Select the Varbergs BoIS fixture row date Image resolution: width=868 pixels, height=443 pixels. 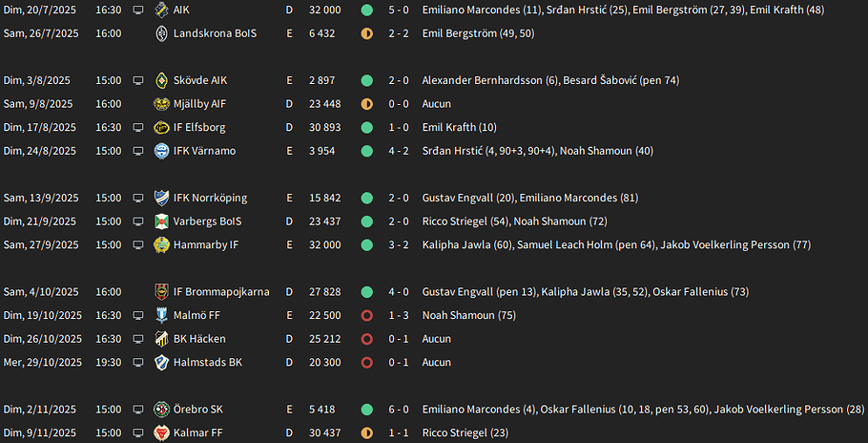click(x=40, y=221)
